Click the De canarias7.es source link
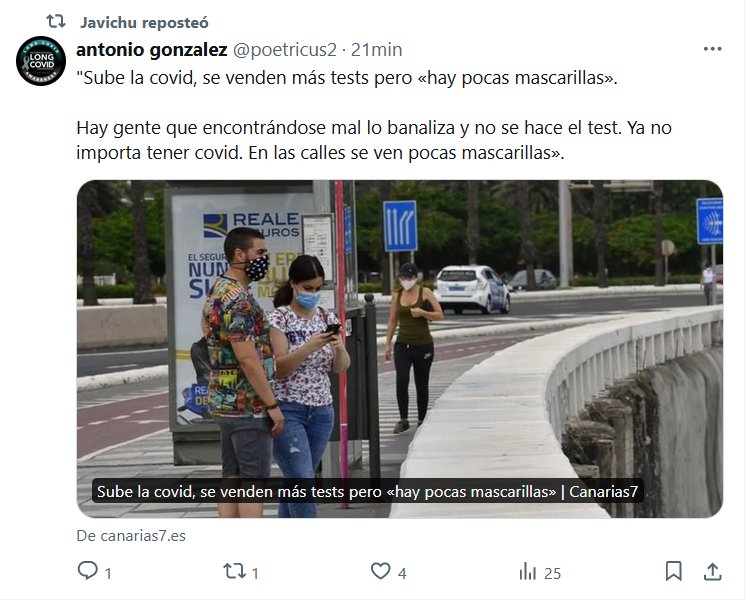 (x=131, y=535)
